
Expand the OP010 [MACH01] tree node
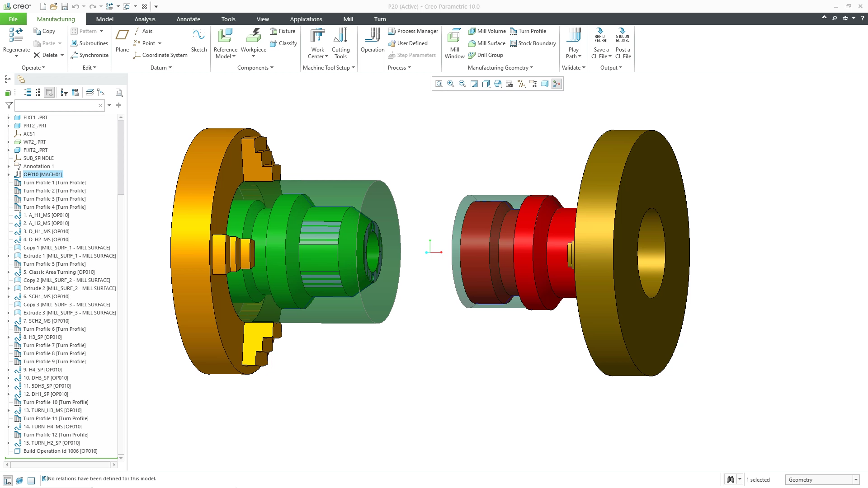(8, 174)
